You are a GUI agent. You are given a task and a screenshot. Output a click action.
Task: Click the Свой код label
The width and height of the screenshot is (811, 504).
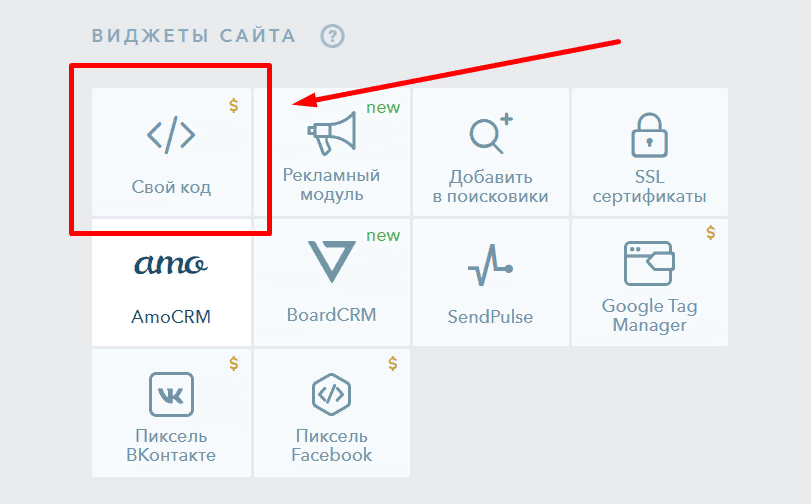click(x=171, y=187)
